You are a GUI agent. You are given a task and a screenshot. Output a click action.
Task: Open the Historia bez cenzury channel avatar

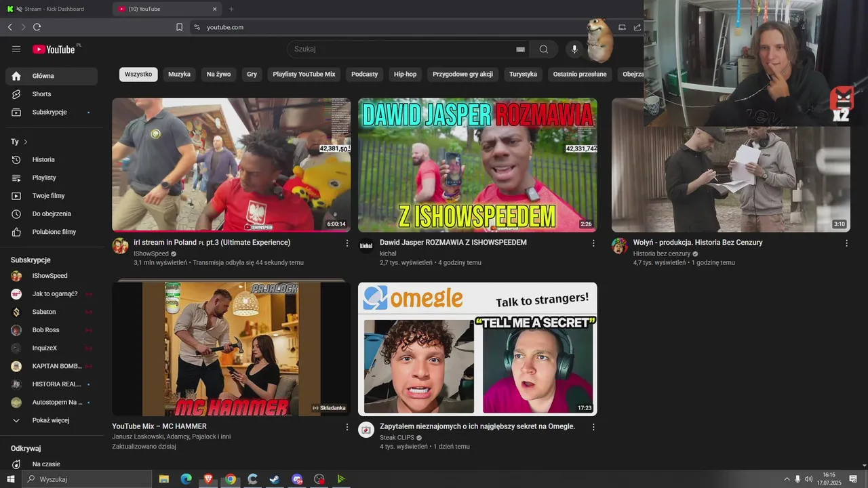(x=620, y=246)
